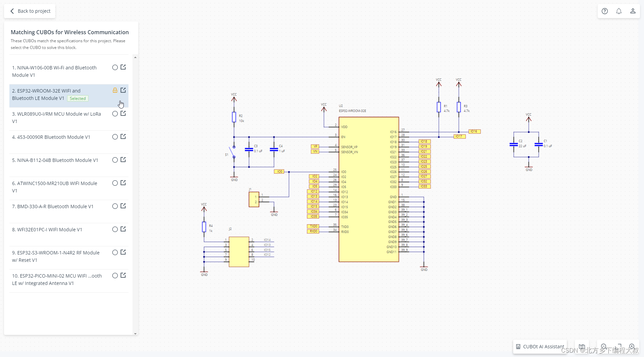Open the help question mark icon
This screenshot has width=644, height=357.
pyautogui.click(x=605, y=11)
